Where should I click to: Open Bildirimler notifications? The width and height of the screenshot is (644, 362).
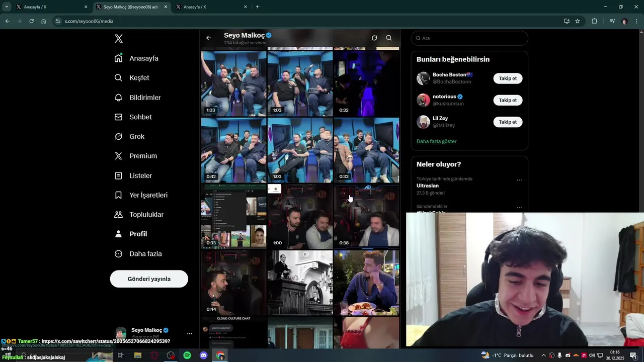pyautogui.click(x=137, y=98)
